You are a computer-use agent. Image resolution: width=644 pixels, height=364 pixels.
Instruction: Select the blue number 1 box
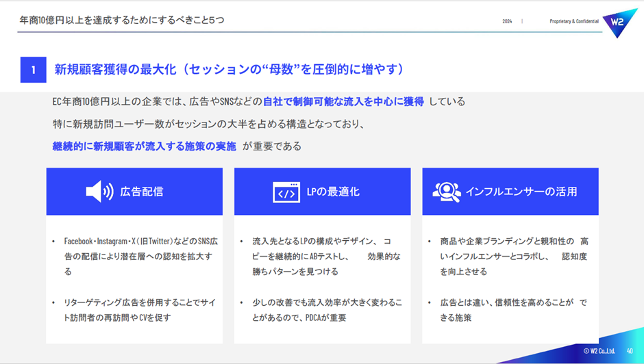[x=34, y=70]
